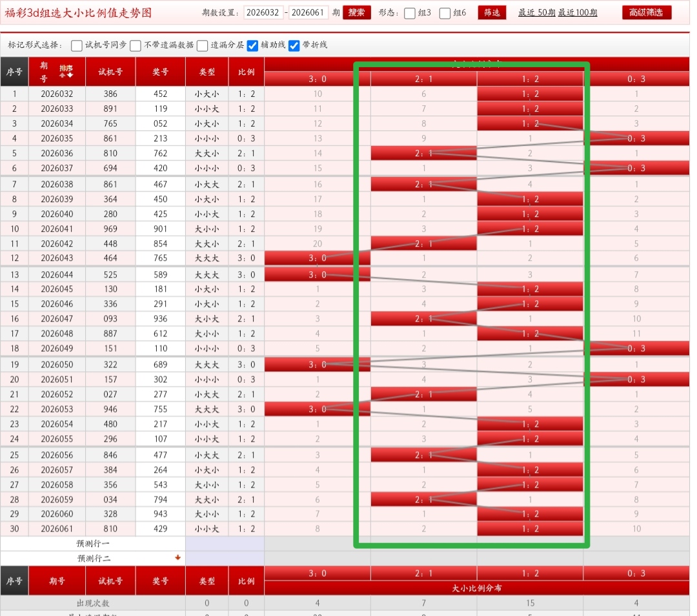This screenshot has width=697, height=616.
Task: Click the 筛选 filter button
Action: click(x=492, y=12)
